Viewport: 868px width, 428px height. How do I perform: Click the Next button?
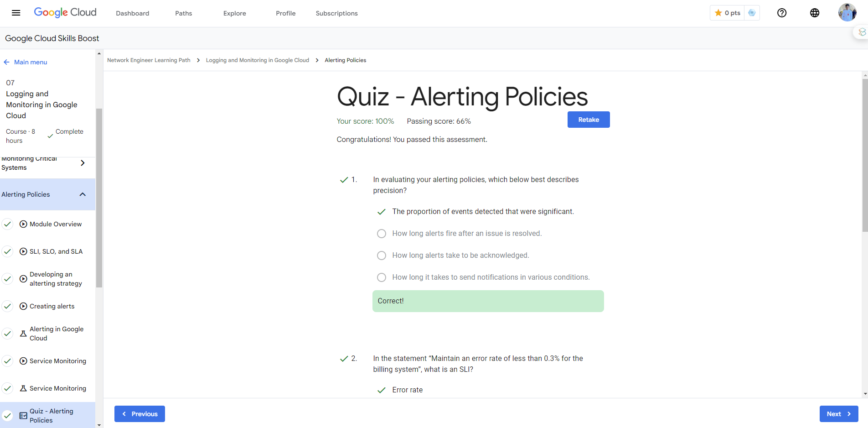point(838,414)
